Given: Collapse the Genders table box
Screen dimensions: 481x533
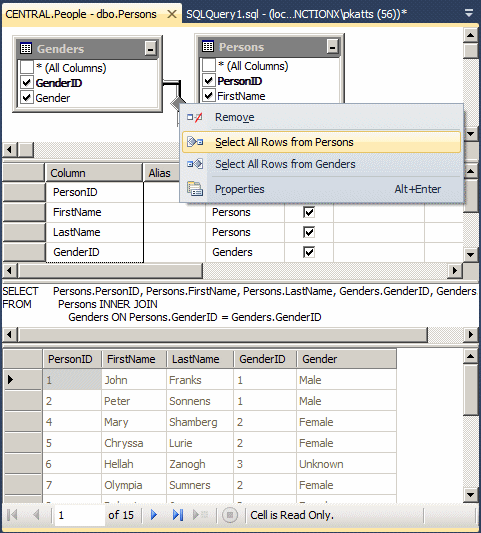Looking at the screenshot, I should click(150, 48).
